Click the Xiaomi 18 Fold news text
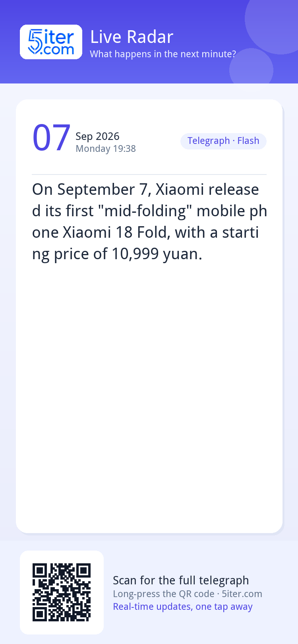Viewport: 298px width, 644px height. click(149, 222)
